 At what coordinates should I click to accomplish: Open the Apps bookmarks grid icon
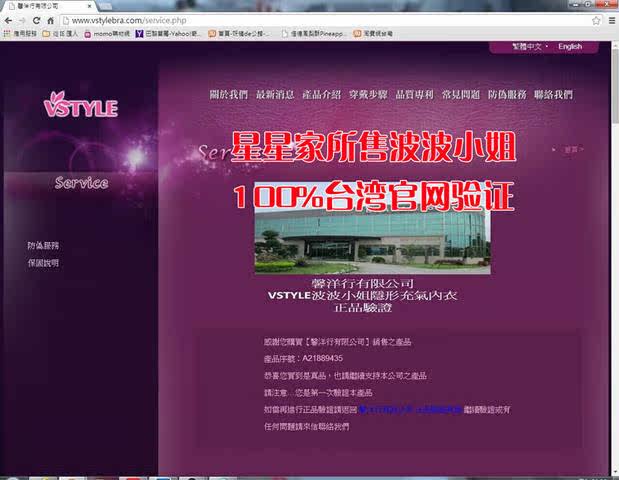pos(6,34)
